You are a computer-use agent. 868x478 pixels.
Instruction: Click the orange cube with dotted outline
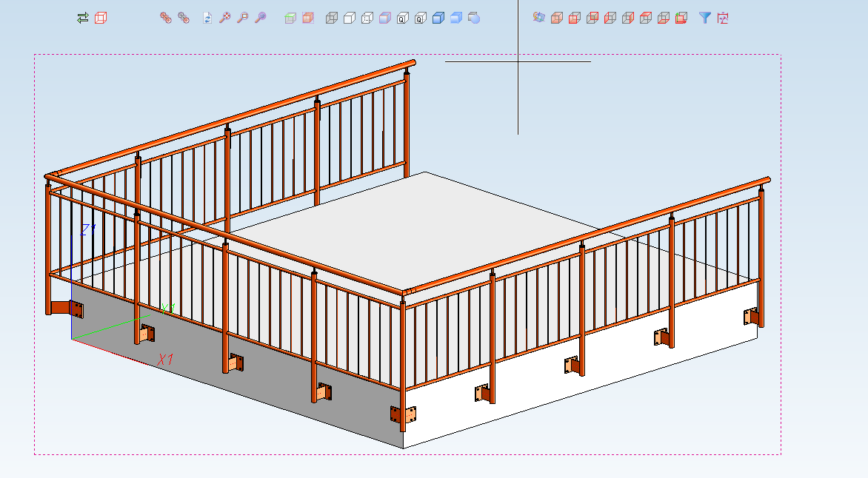[308, 18]
